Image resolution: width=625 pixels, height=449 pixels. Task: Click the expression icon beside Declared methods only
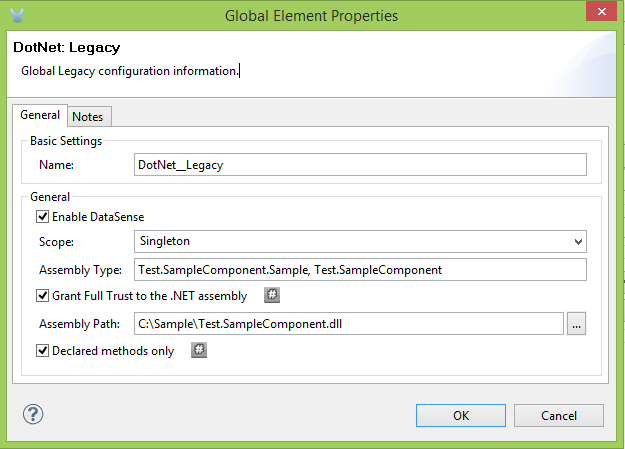(x=198, y=350)
